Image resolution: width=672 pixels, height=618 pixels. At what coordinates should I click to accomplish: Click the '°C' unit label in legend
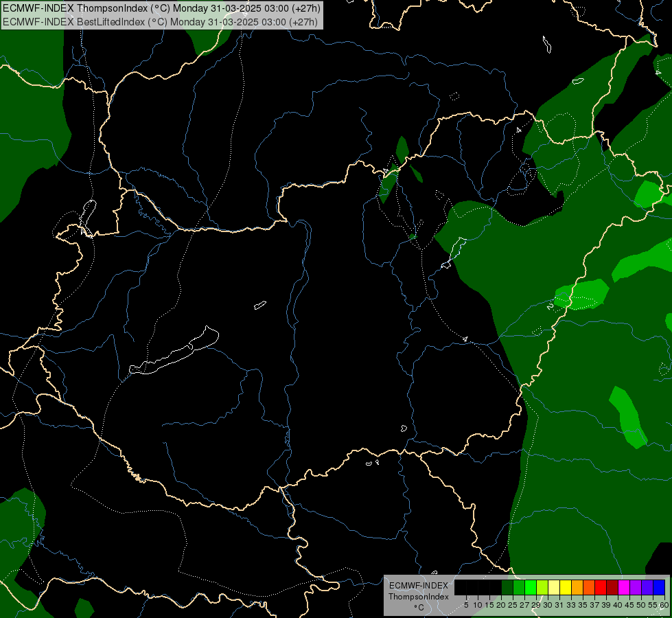click(419, 608)
